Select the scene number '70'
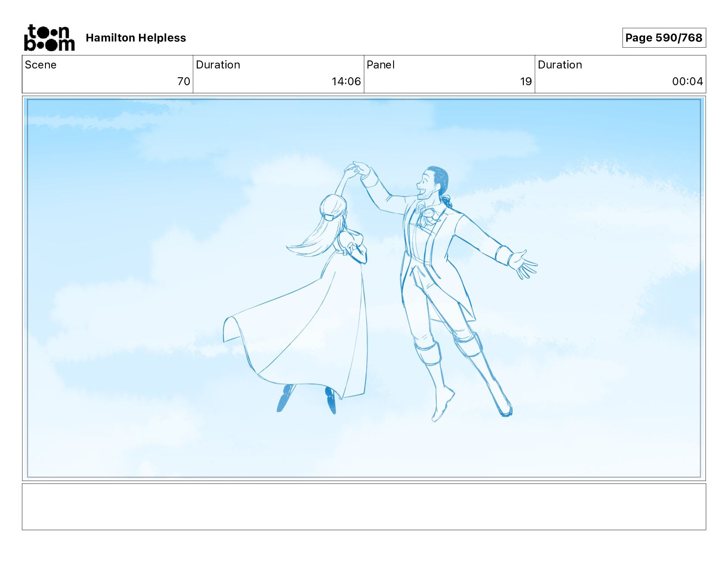This screenshot has height=563, width=728. pyautogui.click(x=184, y=82)
